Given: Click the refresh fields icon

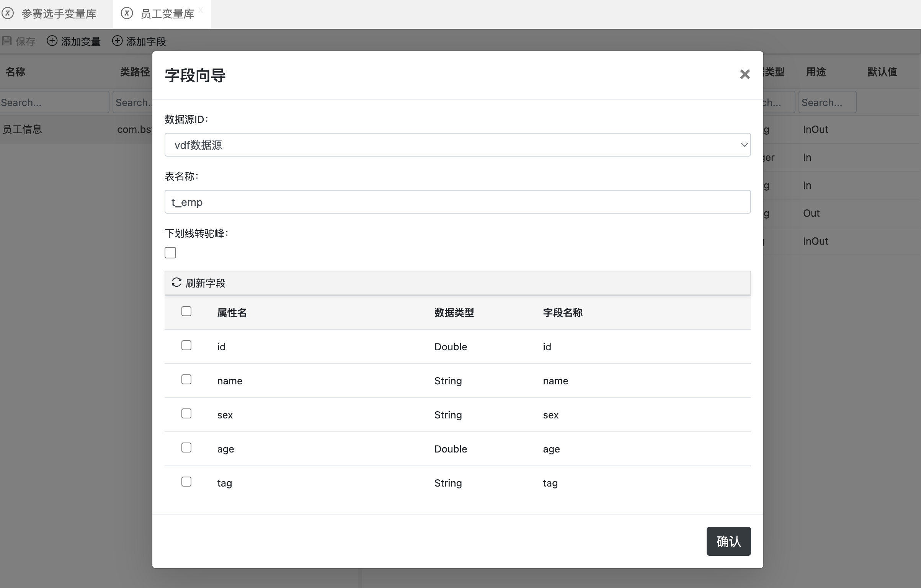Looking at the screenshot, I should 176,283.
